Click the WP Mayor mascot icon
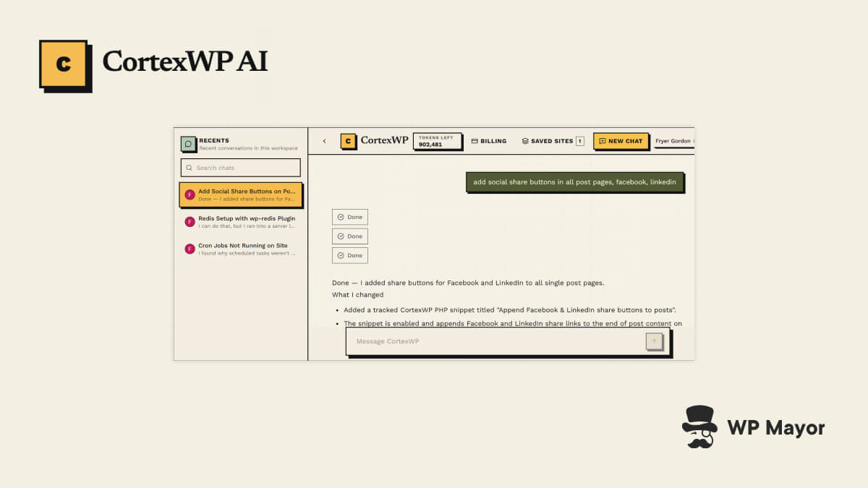 [699, 427]
